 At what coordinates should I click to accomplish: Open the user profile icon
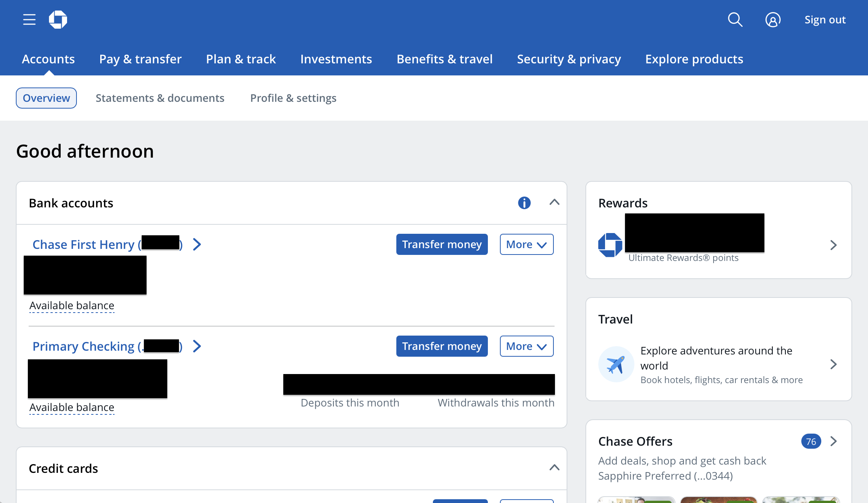tap(773, 20)
